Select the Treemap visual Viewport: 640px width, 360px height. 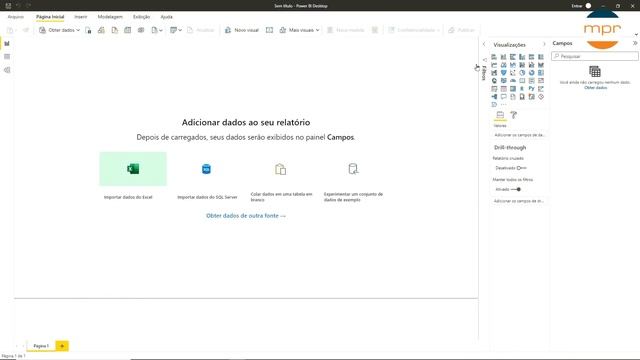click(541, 73)
